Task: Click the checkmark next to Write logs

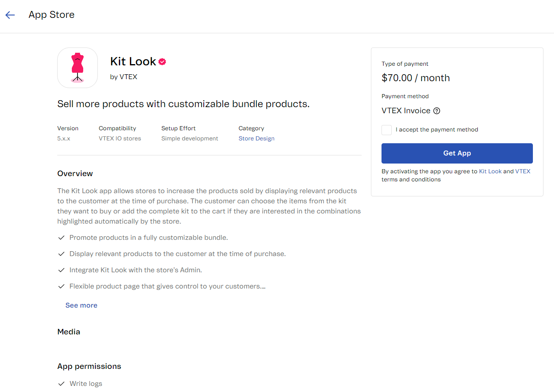Action: coord(61,384)
